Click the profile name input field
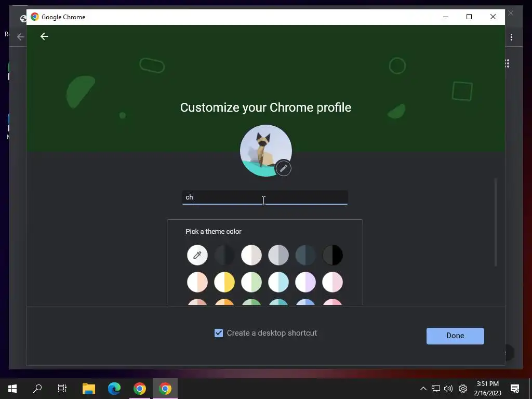This screenshot has height=399, width=532. click(x=265, y=197)
